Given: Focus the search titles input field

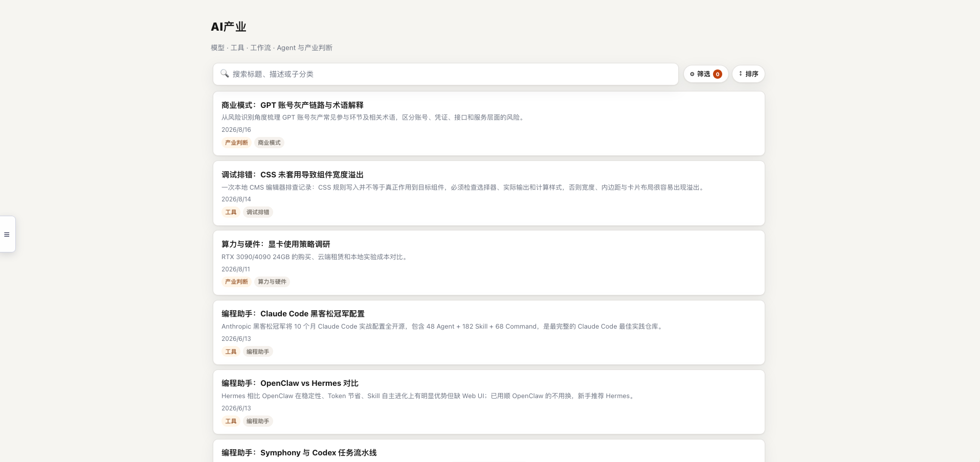Looking at the screenshot, I should click(446, 74).
